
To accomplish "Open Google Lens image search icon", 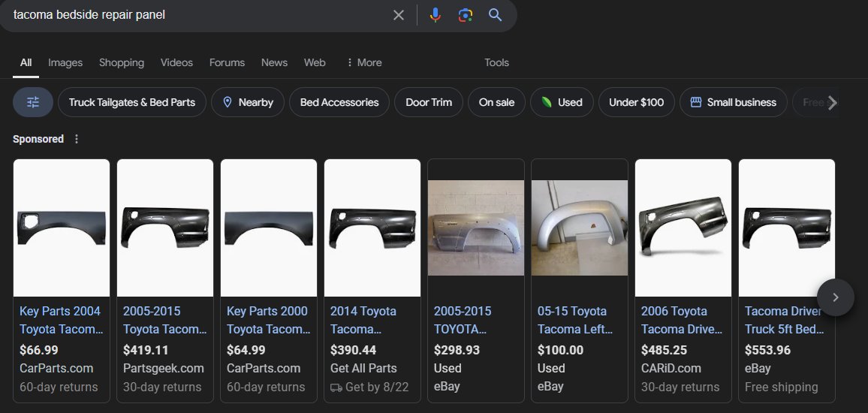I will coord(466,15).
